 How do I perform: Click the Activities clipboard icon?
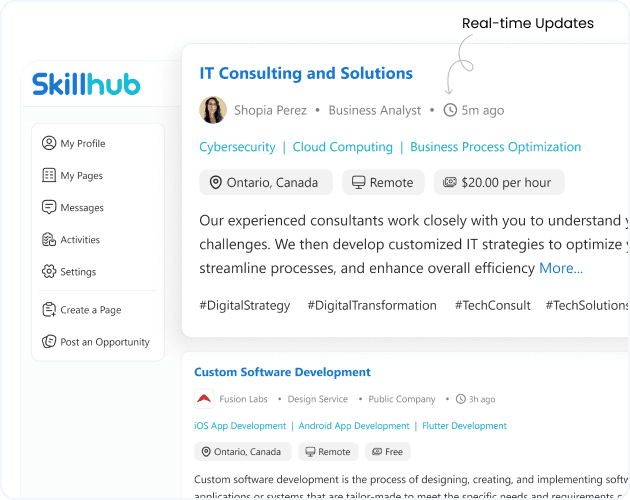coord(49,240)
